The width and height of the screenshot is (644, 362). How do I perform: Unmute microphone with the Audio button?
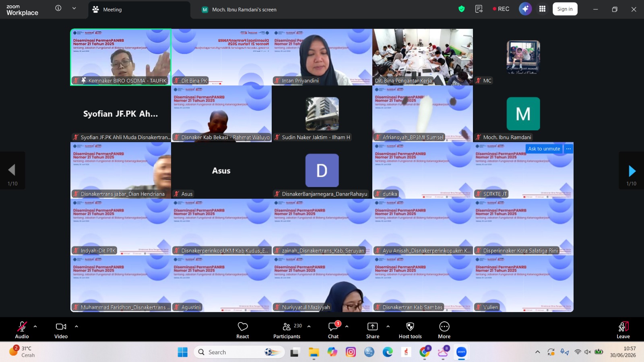tap(22, 330)
